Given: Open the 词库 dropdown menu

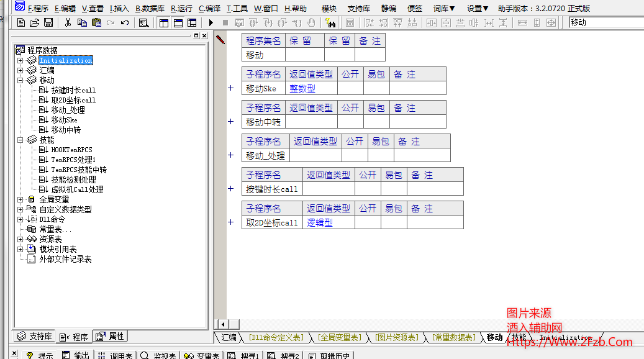Looking at the screenshot, I should point(443,9).
